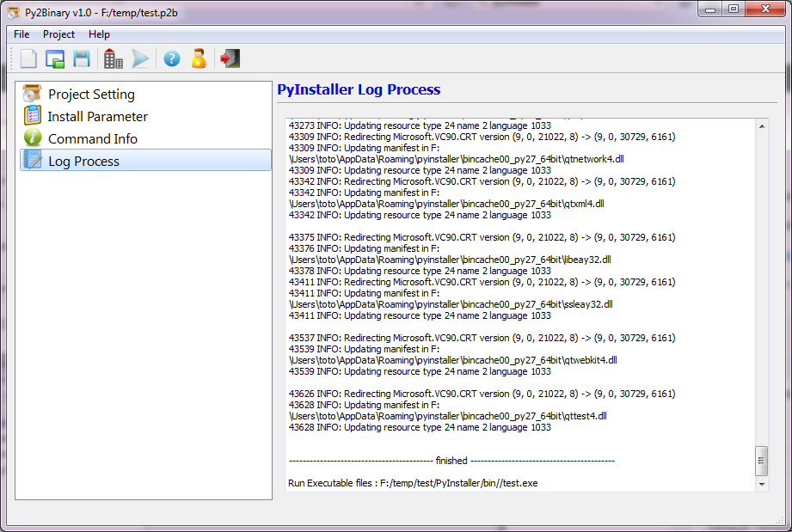Click the log line containing libeay32.dll
792x532 pixels.
tap(450, 260)
